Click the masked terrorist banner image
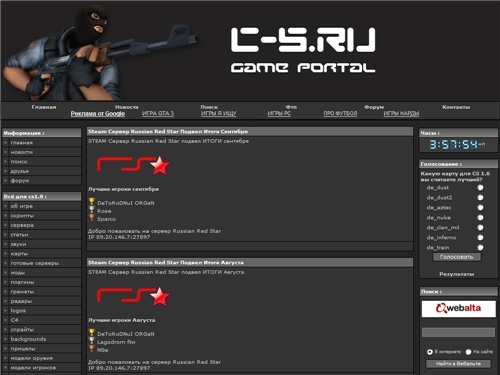 (x=100, y=52)
